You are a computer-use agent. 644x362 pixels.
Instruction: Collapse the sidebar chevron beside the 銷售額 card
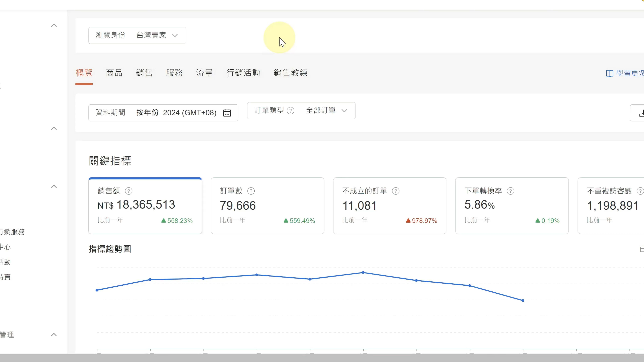tap(54, 186)
